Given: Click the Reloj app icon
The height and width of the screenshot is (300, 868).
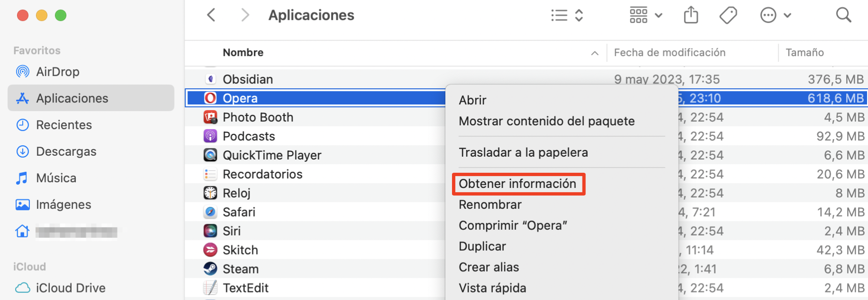Looking at the screenshot, I should (210, 193).
